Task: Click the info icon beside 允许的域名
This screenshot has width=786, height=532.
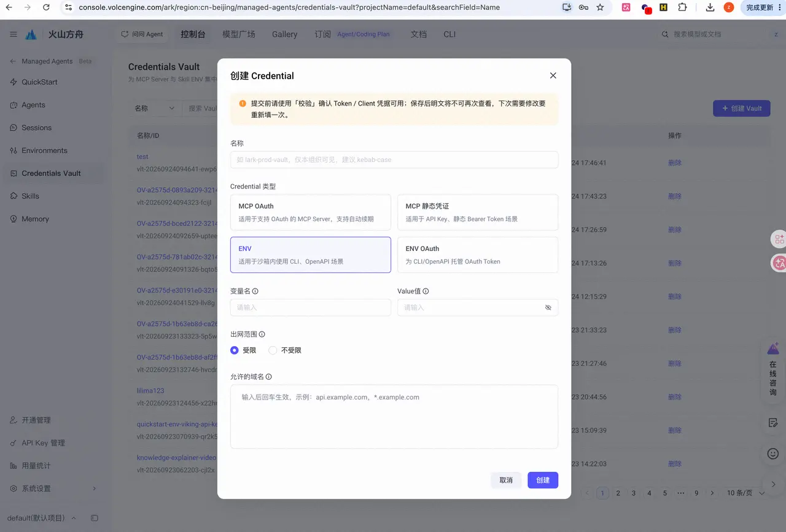Action: coord(268,377)
